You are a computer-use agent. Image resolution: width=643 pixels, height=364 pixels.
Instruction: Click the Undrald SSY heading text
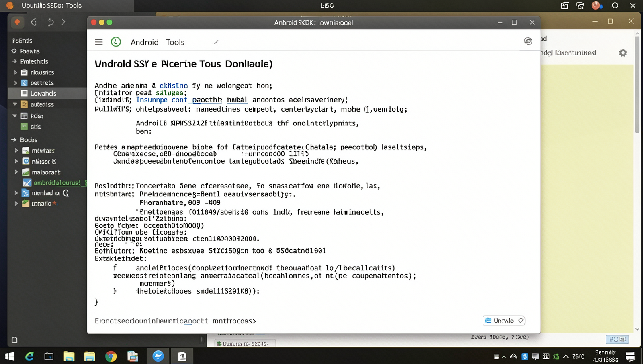(184, 64)
